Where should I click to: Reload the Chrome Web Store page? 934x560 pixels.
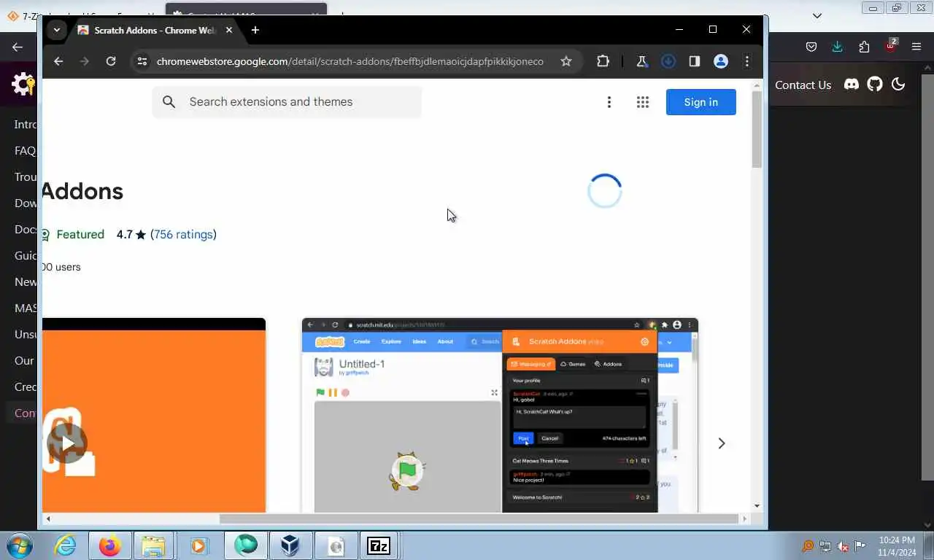point(111,61)
